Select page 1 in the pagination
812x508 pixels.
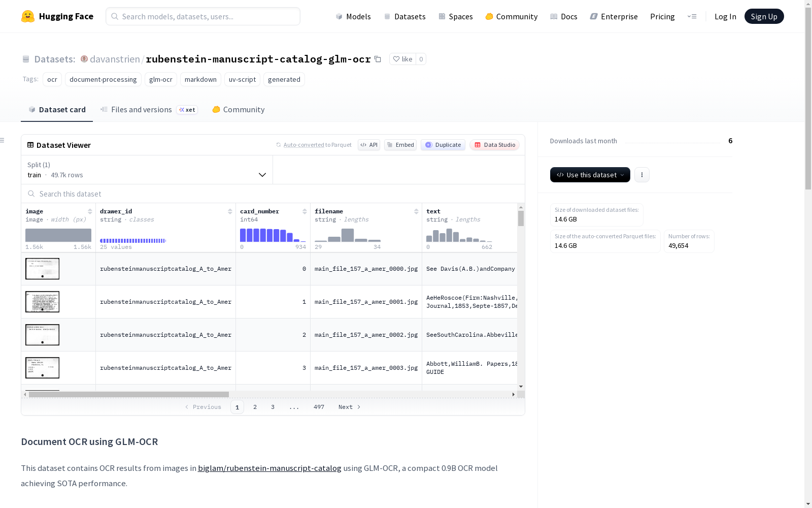coord(237,407)
